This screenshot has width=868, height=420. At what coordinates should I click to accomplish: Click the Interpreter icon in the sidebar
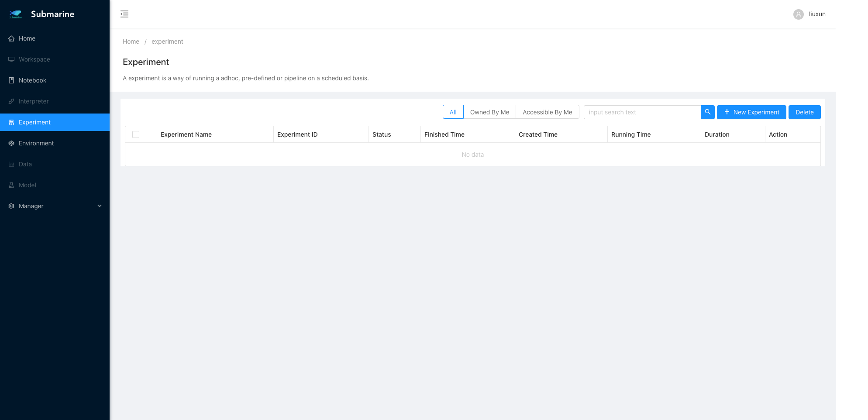click(x=11, y=101)
